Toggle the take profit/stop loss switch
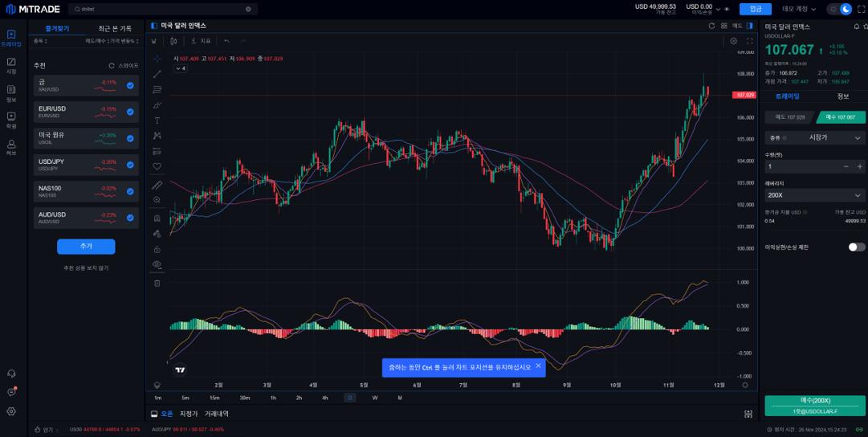Screen dimensions: 868x437 coord(856,247)
